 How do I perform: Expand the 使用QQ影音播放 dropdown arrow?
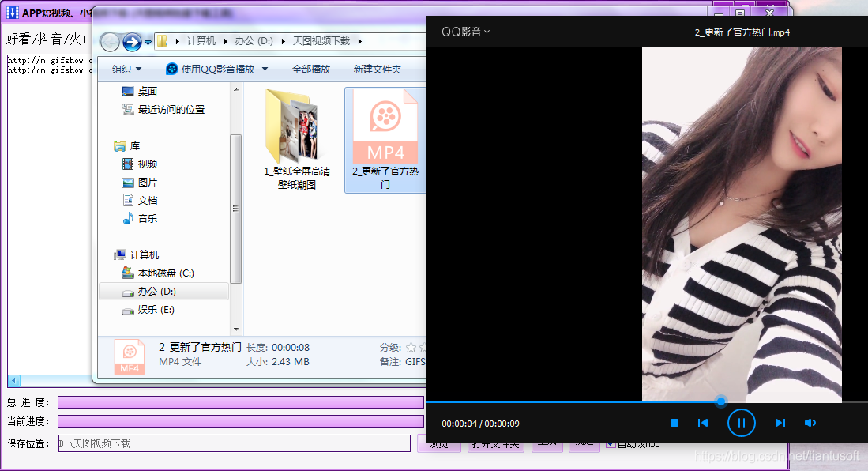[265, 69]
